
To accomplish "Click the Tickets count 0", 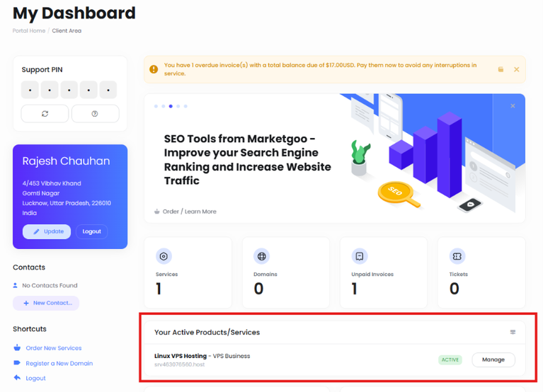I will [x=455, y=289].
